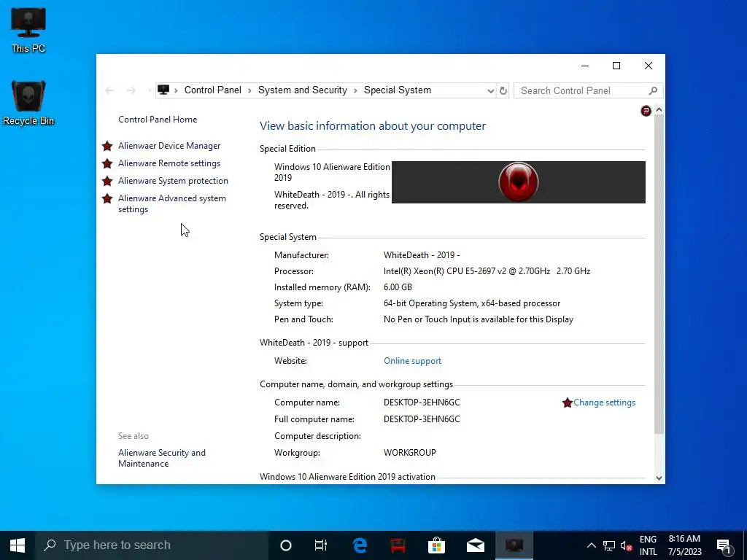
Task: Click the red Alienware head logo banner
Action: [x=519, y=182]
